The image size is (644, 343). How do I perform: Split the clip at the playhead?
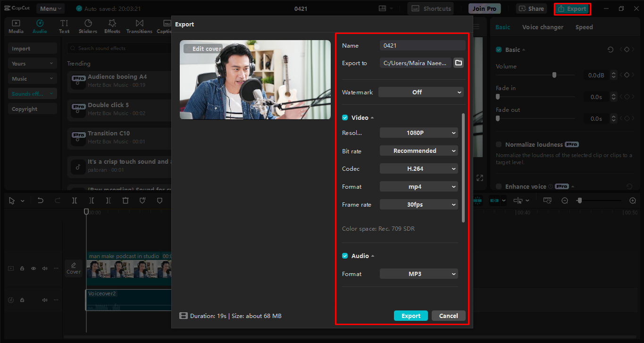click(75, 201)
